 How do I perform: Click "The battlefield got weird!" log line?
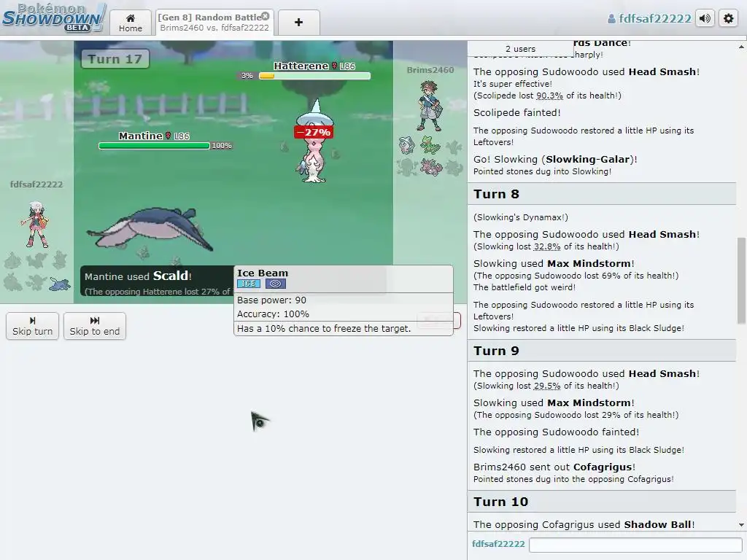(524, 287)
